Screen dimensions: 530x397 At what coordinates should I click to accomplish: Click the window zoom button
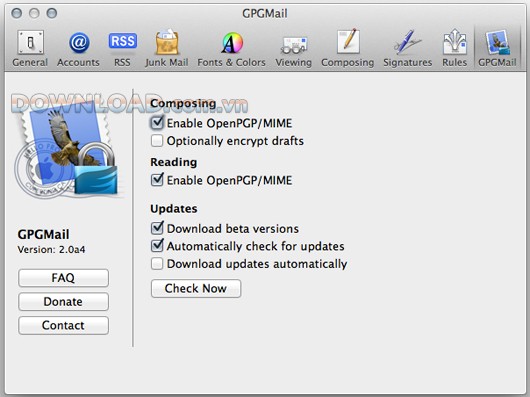52,13
